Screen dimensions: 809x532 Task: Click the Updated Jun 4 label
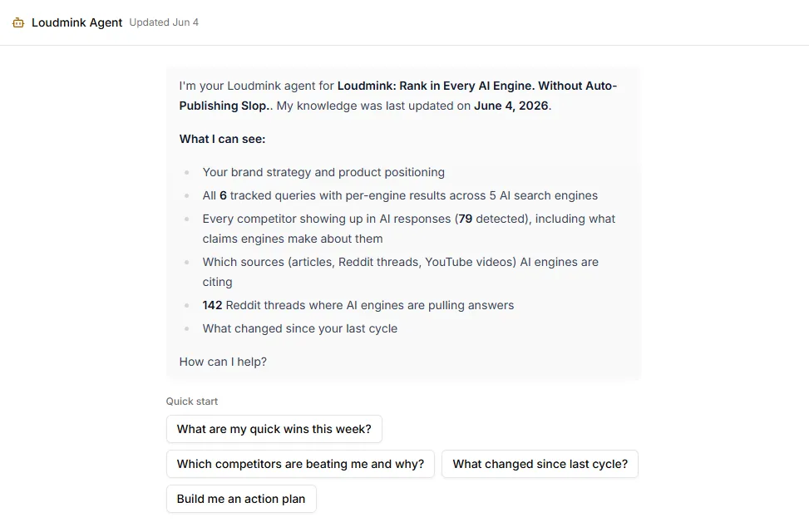pos(164,22)
